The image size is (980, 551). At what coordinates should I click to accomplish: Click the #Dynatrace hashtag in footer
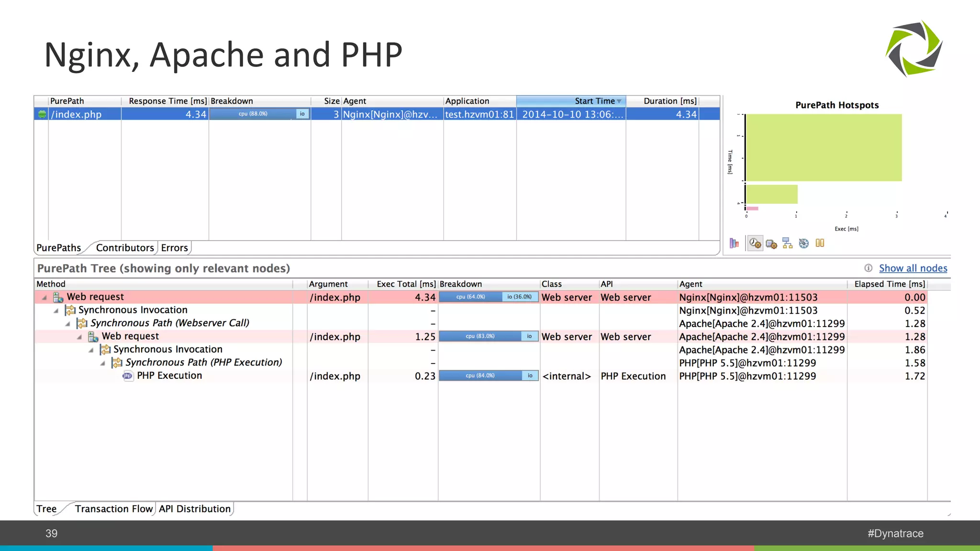point(895,533)
